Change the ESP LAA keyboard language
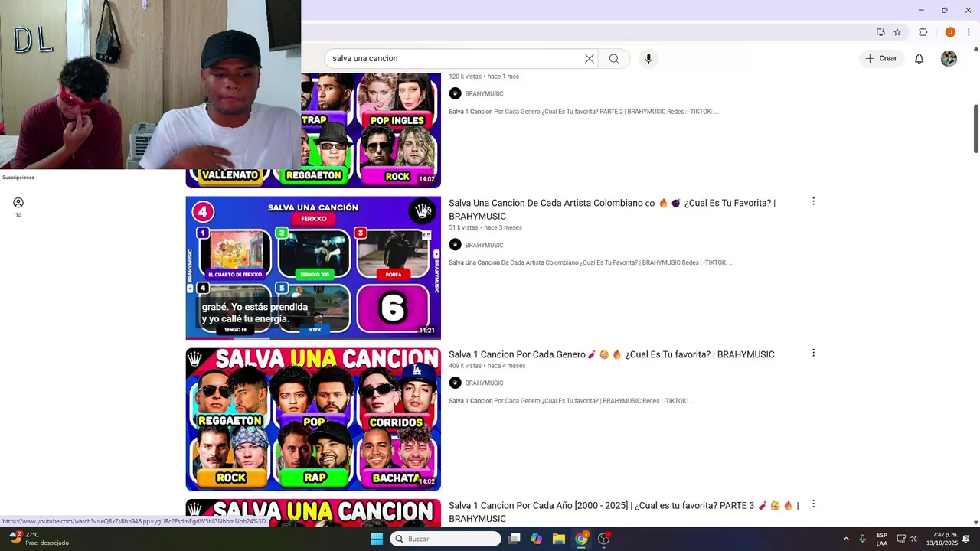The height and width of the screenshot is (551, 980). pos(882,539)
